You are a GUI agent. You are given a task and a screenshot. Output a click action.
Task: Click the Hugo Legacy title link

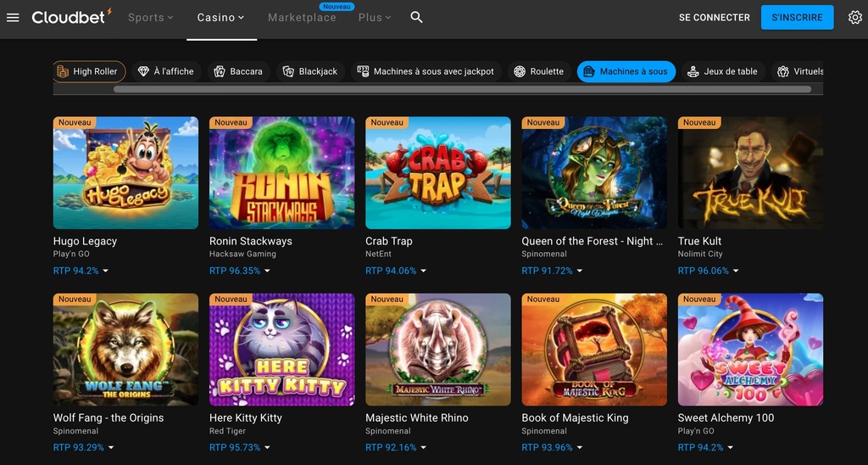85,241
